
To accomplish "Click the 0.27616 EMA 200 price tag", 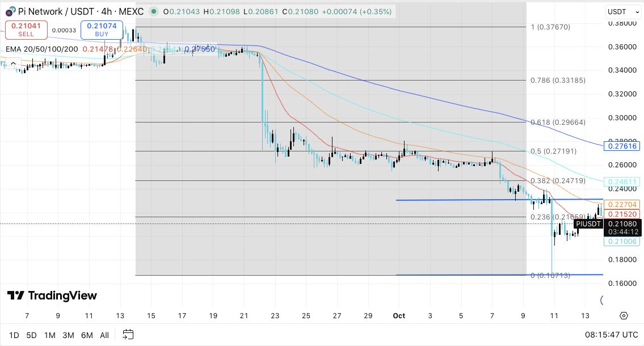I will 622,146.
